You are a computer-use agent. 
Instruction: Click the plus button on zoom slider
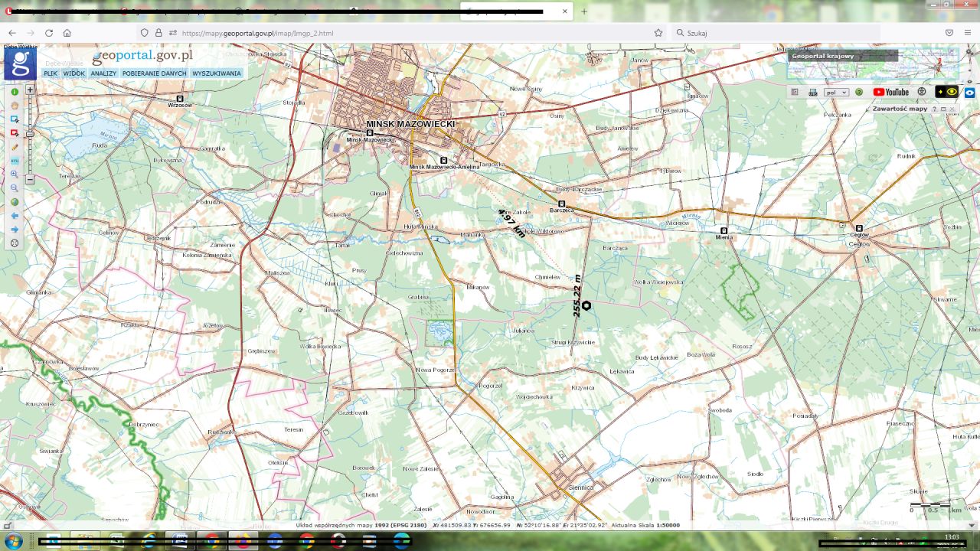coord(30,90)
